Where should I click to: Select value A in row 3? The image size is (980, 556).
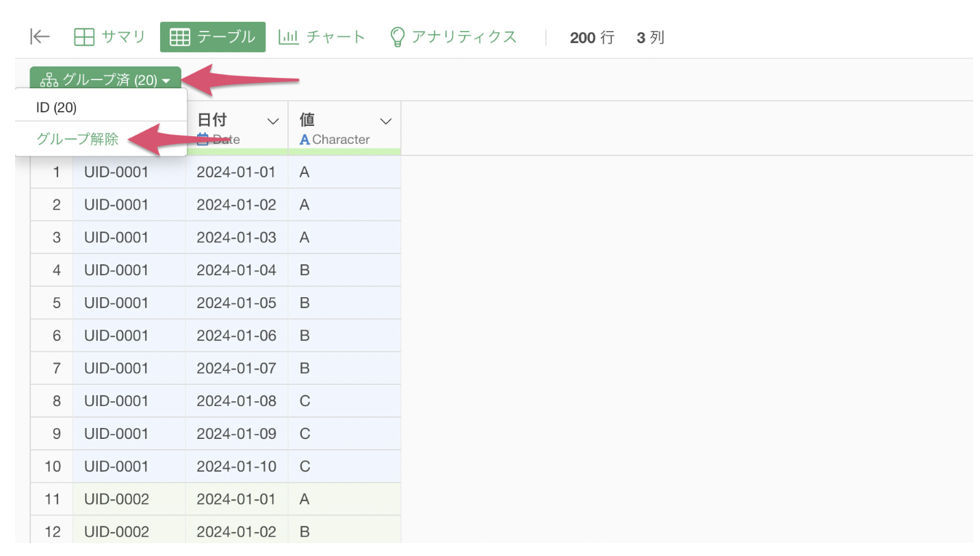click(x=344, y=238)
